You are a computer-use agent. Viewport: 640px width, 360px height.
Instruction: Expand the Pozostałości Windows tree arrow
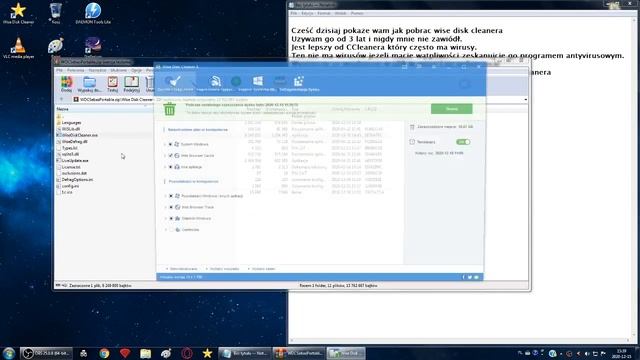coord(165,196)
